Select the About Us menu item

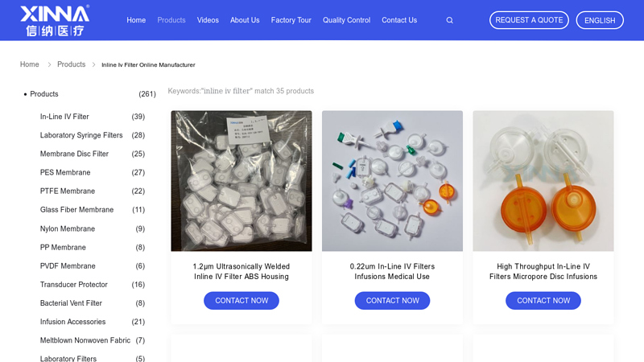click(245, 20)
